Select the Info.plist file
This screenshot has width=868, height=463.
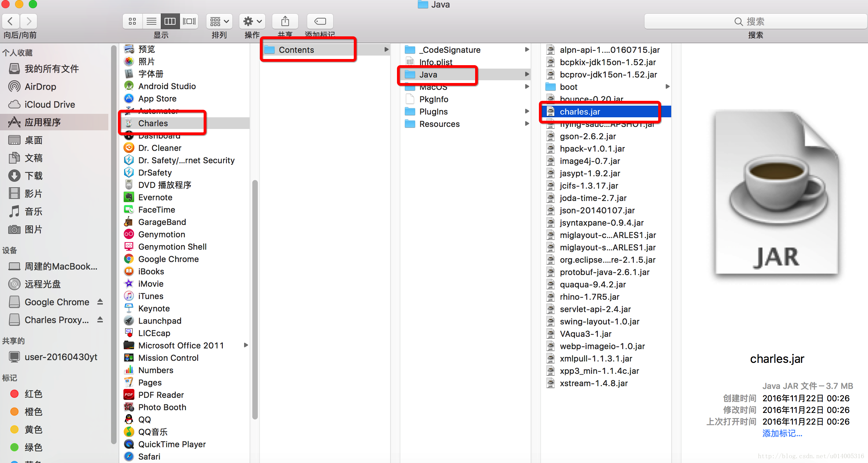pos(466,62)
